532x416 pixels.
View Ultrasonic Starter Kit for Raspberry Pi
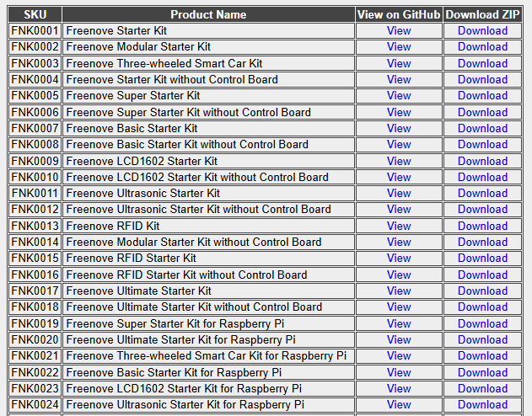[x=399, y=405]
